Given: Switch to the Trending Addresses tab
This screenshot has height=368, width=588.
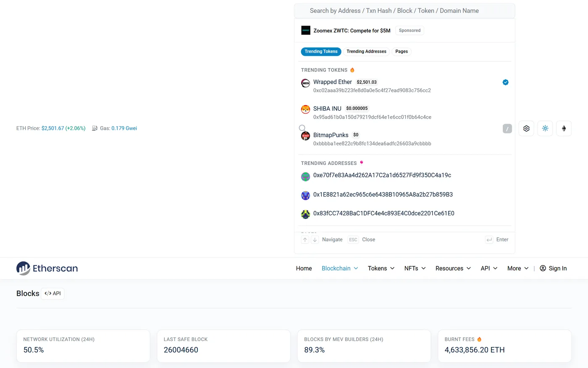Looking at the screenshot, I should point(367,52).
